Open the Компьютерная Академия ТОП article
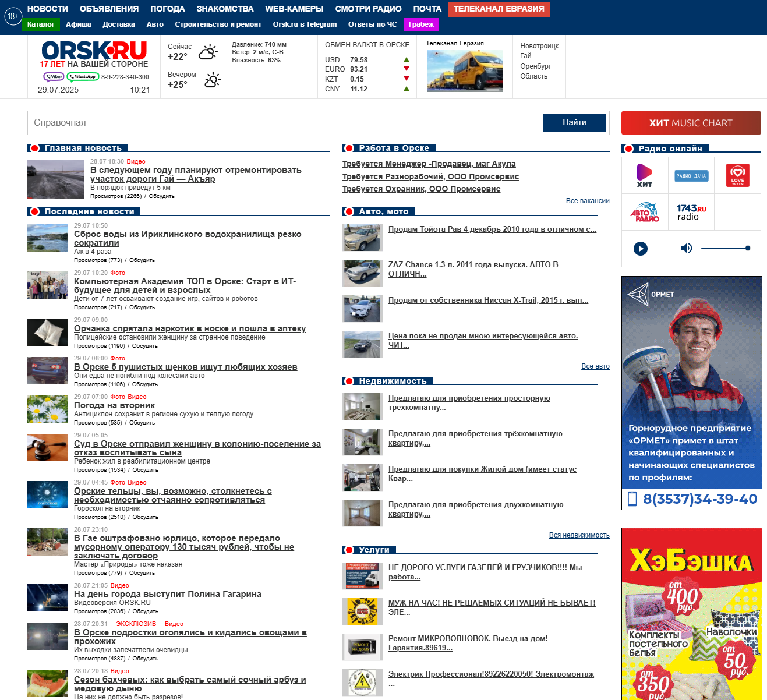Viewport: 767px width, 700px height. [x=185, y=285]
